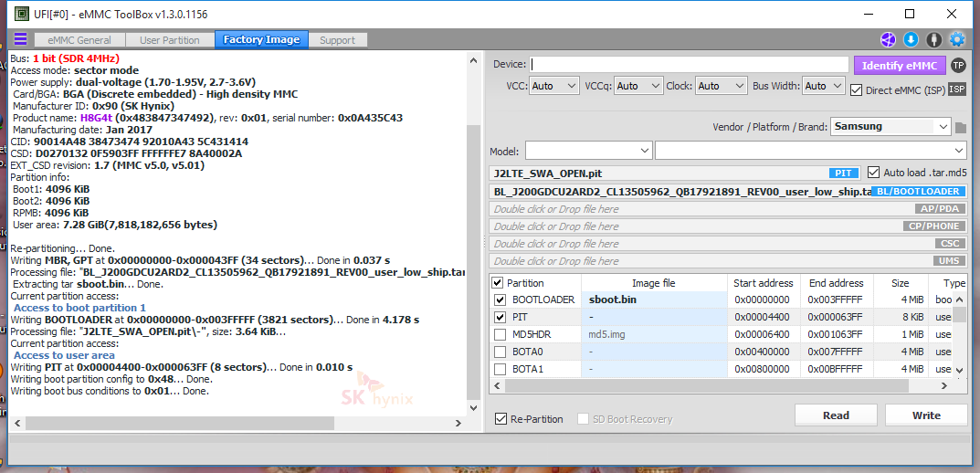
Task: Disable the Re-Partition checkbox
Action: 501,419
